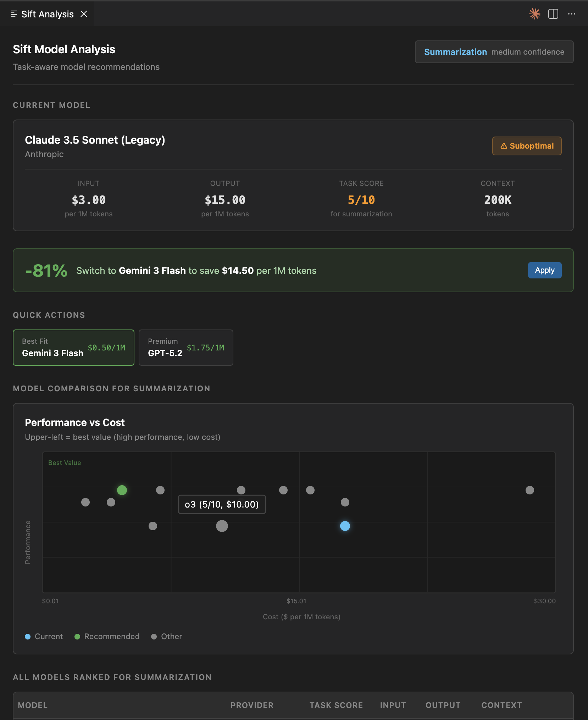Viewport: 588px width, 720px height.
Task: Click the $1.75/1M price on Premium card
Action: 205,348
